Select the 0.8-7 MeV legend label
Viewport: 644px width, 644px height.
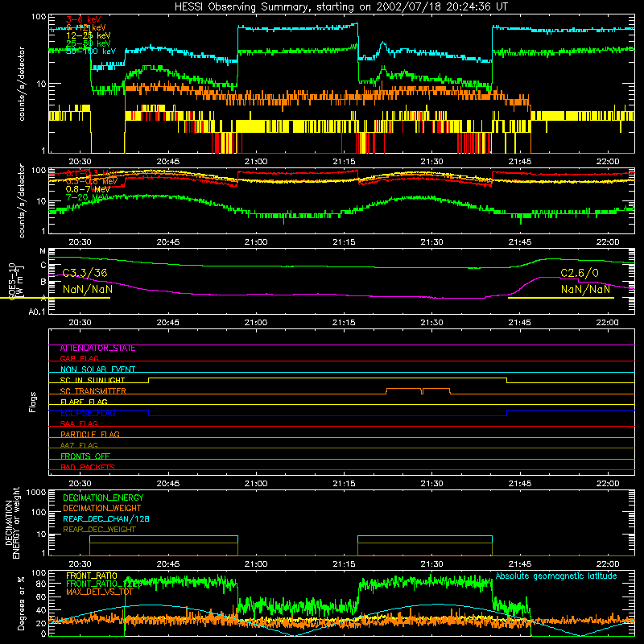[88, 189]
